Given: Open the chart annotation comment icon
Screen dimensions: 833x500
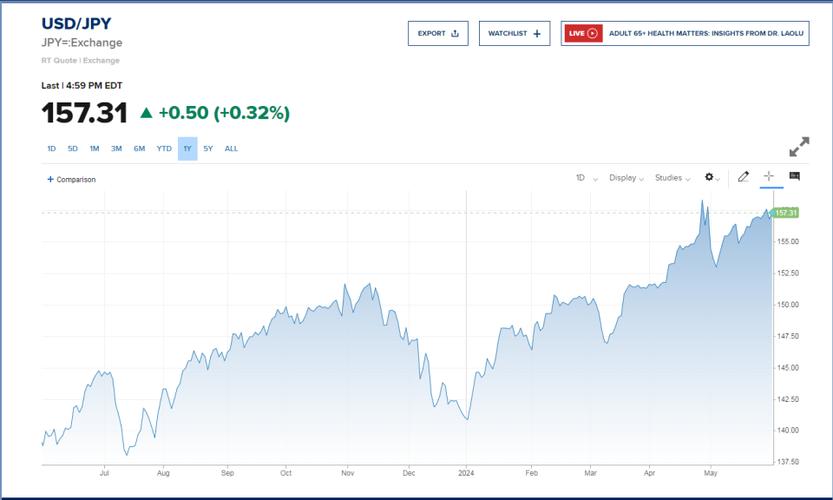Looking at the screenshot, I should pos(795,176).
